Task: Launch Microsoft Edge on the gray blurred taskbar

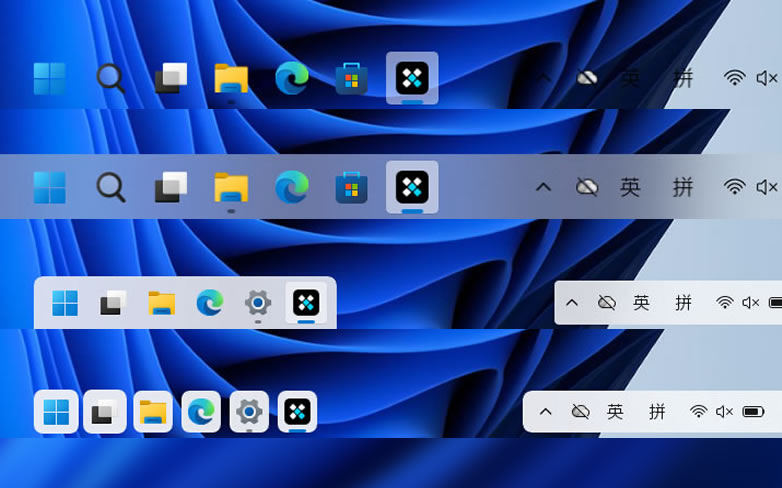Action: click(292, 187)
